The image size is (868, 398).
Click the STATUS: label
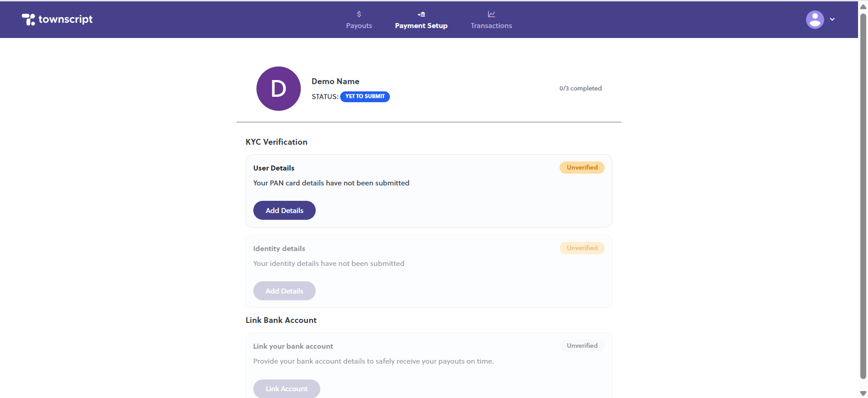(x=325, y=97)
